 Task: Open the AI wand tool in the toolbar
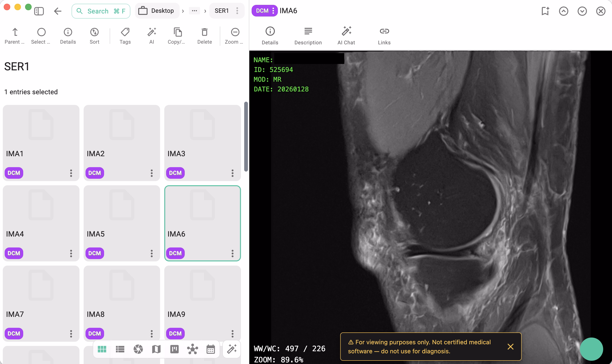[x=151, y=36]
